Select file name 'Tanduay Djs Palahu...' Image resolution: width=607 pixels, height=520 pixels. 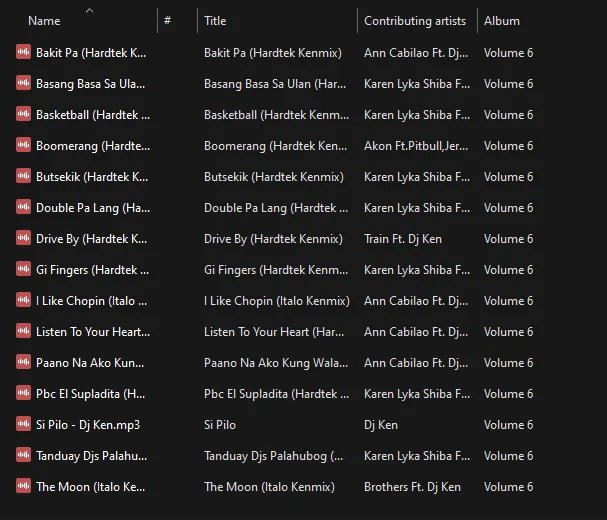coord(91,455)
